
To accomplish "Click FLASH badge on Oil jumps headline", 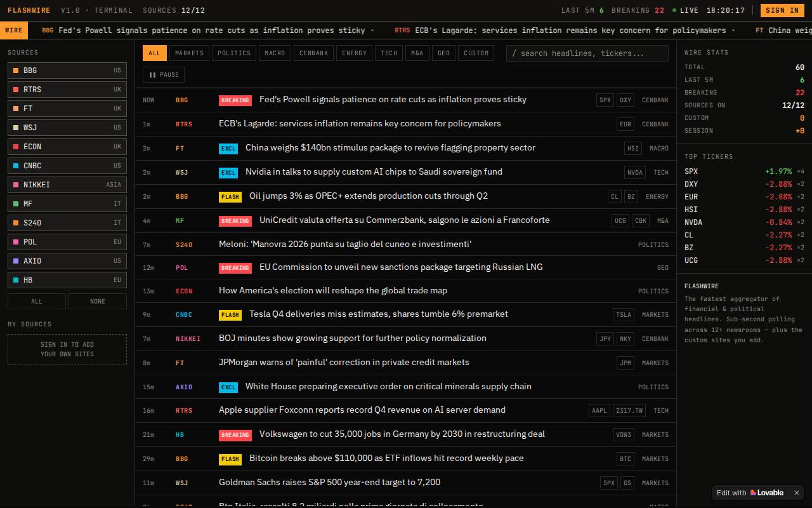I will pyautogui.click(x=230, y=197).
